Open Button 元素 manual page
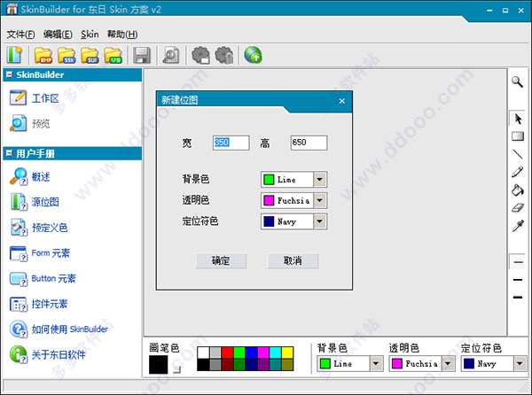This screenshot has height=395, width=532. tap(43, 278)
